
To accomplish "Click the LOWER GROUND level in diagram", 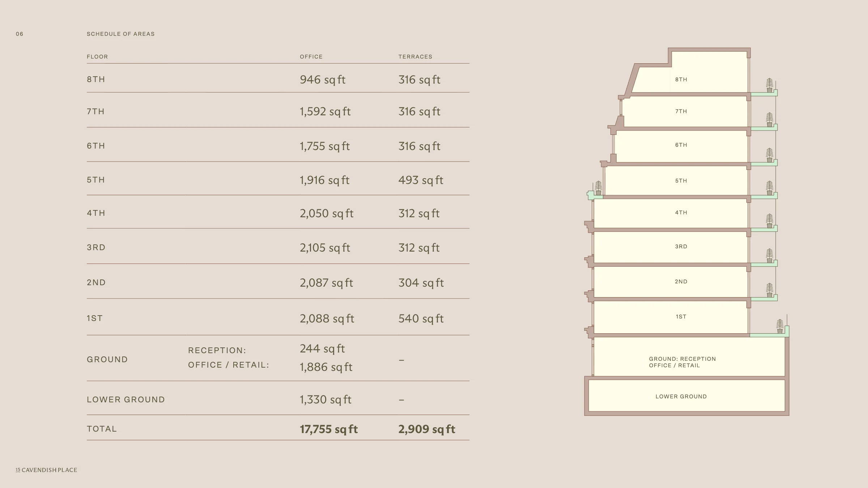I will pos(681,397).
